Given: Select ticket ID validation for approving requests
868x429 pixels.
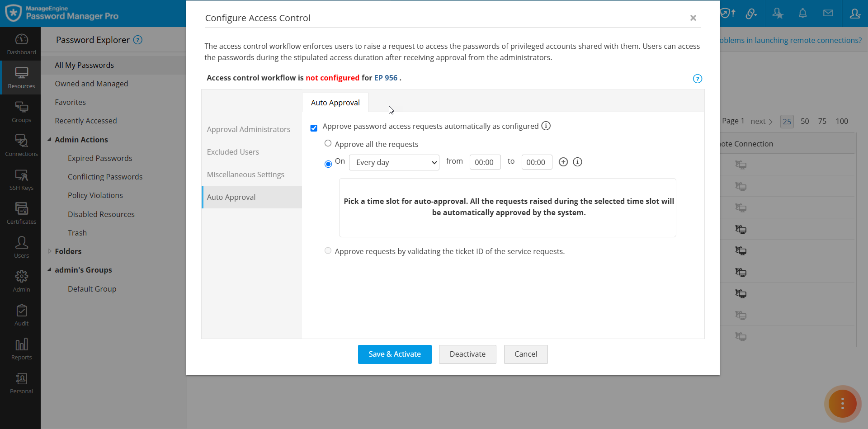Looking at the screenshot, I should click(328, 251).
